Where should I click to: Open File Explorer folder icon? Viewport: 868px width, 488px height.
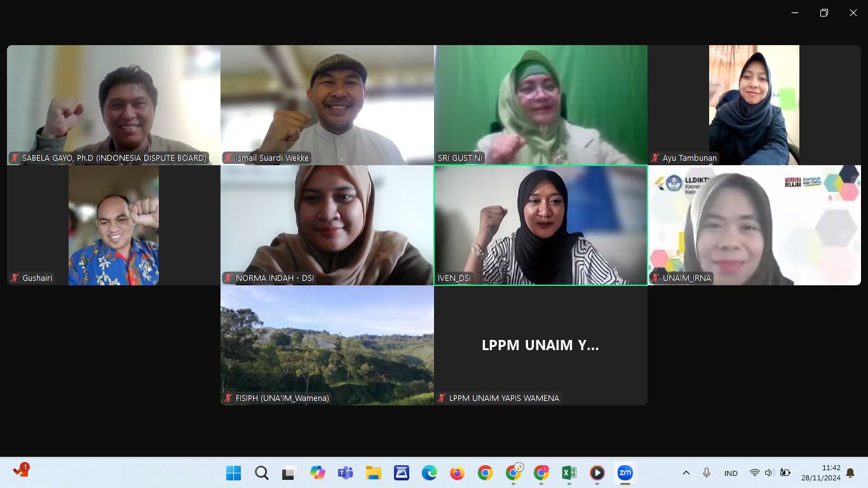tap(374, 473)
